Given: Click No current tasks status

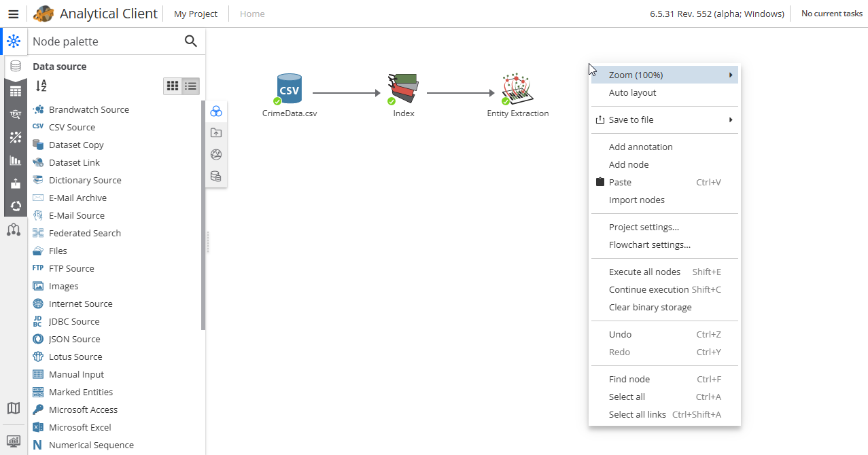Looking at the screenshot, I should pyautogui.click(x=831, y=14).
